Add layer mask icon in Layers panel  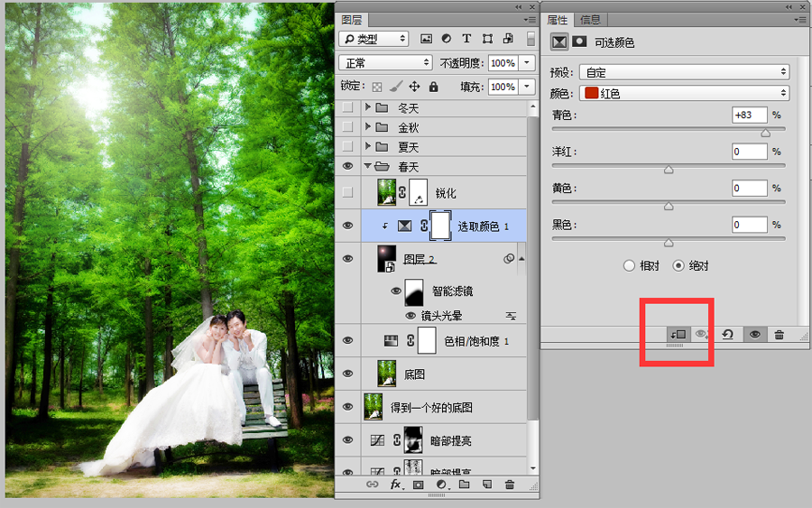(x=418, y=485)
